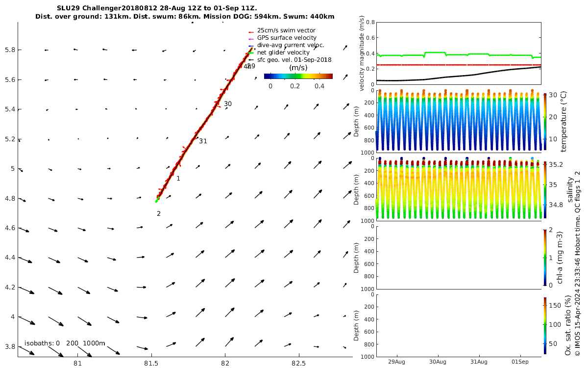Select 'sfc geo. vel. 01-Sep-2018' legend text
Image resolution: width=588 pixels, height=368 pixels.
pos(294,60)
